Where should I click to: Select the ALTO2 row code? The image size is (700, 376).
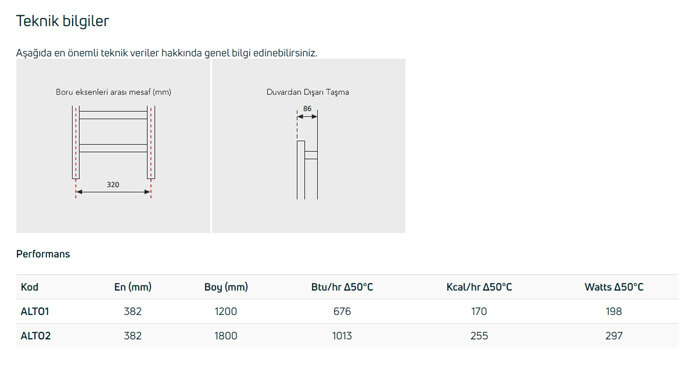click(36, 336)
